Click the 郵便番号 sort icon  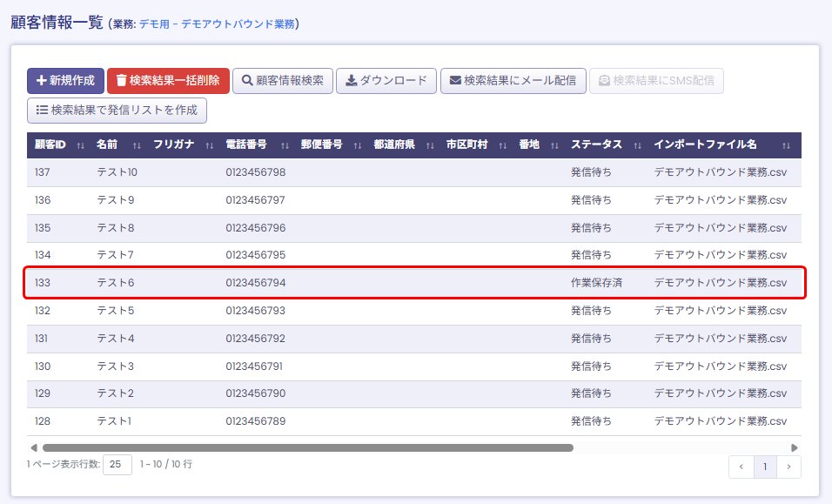click(x=358, y=145)
